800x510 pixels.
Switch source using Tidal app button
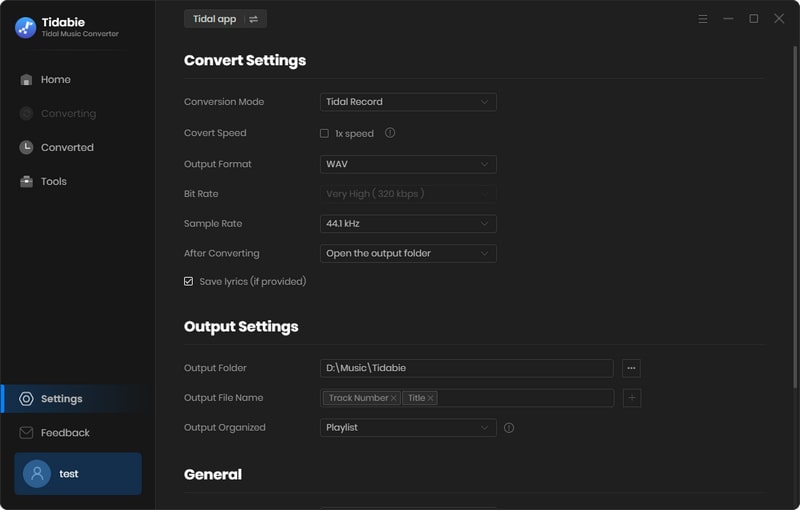click(225, 19)
